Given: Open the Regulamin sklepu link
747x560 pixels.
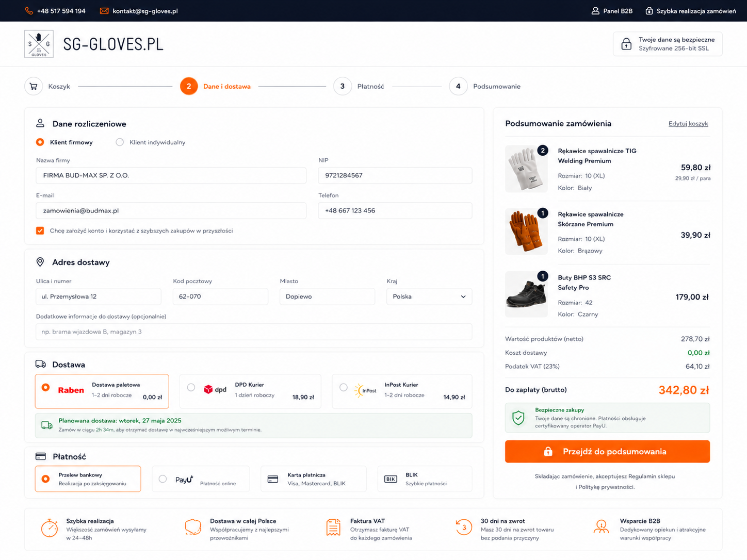Looking at the screenshot, I should (x=651, y=476).
